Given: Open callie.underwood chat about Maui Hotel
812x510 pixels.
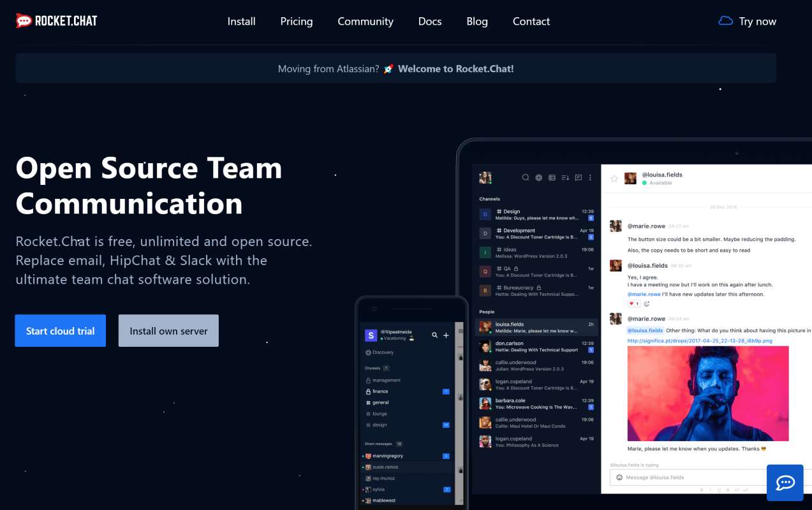Looking at the screenshot, I should pyautogui.click(x=537, y=423).
